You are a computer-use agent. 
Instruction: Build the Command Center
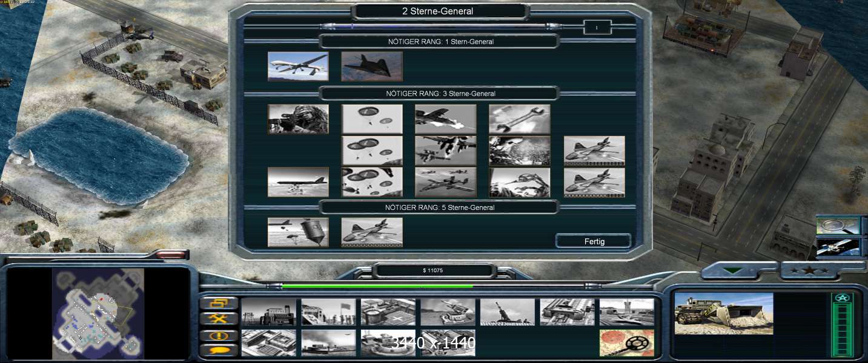448,342
